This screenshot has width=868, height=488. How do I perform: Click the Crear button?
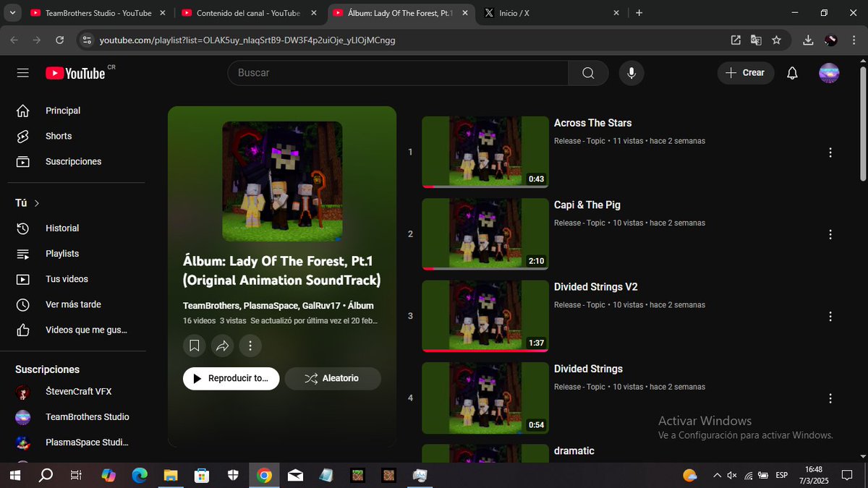coord(746,73)
